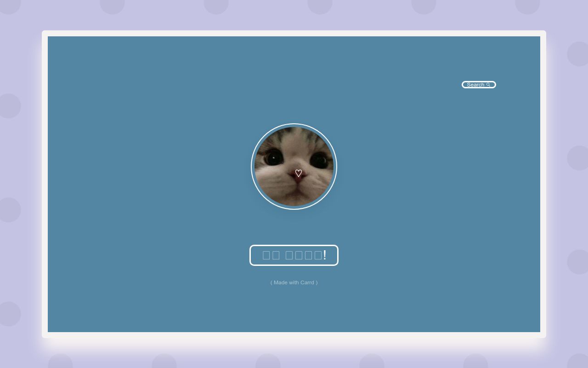Image resolution: width=588 pixels, height=368 pixels.
Task: Click the closing parenthesis after Carrd
Action: tap(317, 282)
